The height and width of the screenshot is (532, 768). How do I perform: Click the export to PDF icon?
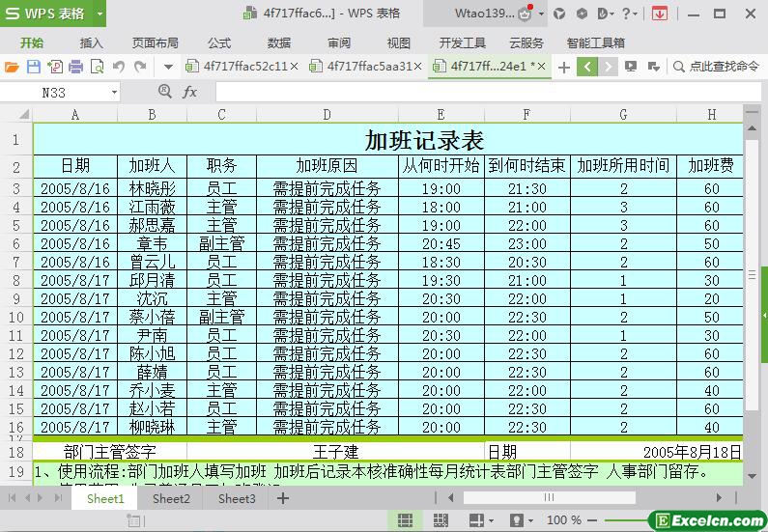pos(55,66)
